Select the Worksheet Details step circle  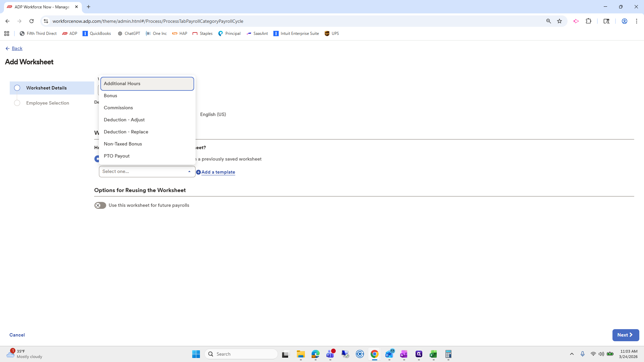coord(17,88)
